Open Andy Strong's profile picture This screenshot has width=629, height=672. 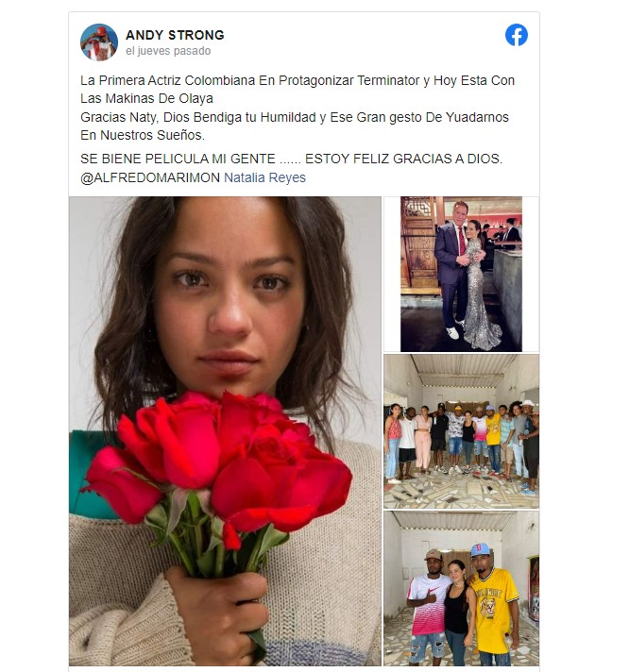coord(99,42)
